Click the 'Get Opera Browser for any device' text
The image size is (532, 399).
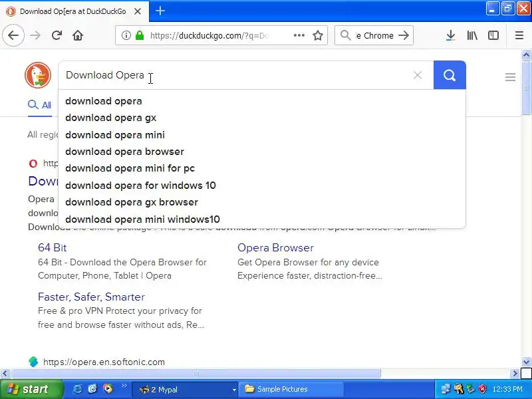pyautogui.click(x=308, y=262)
